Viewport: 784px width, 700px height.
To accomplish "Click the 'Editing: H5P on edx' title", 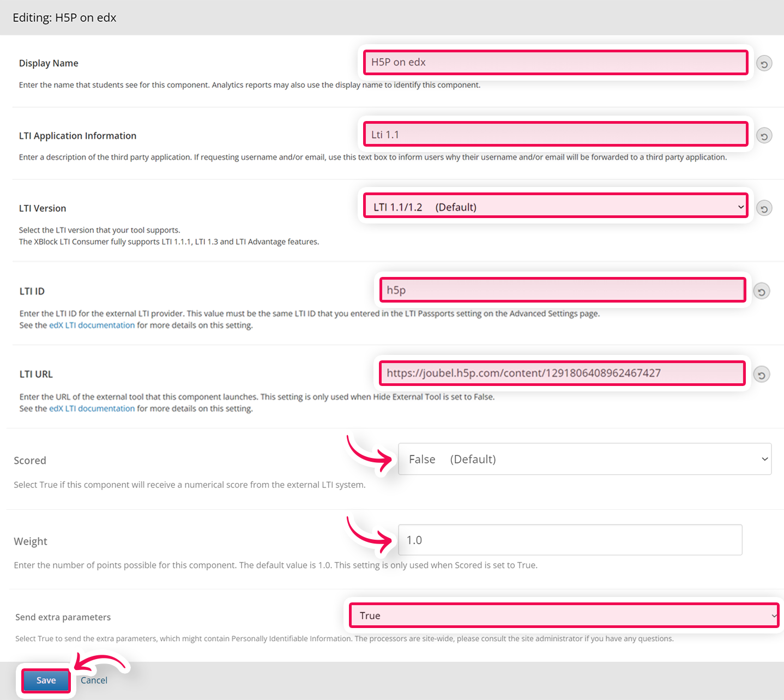I will click(64, 17).
